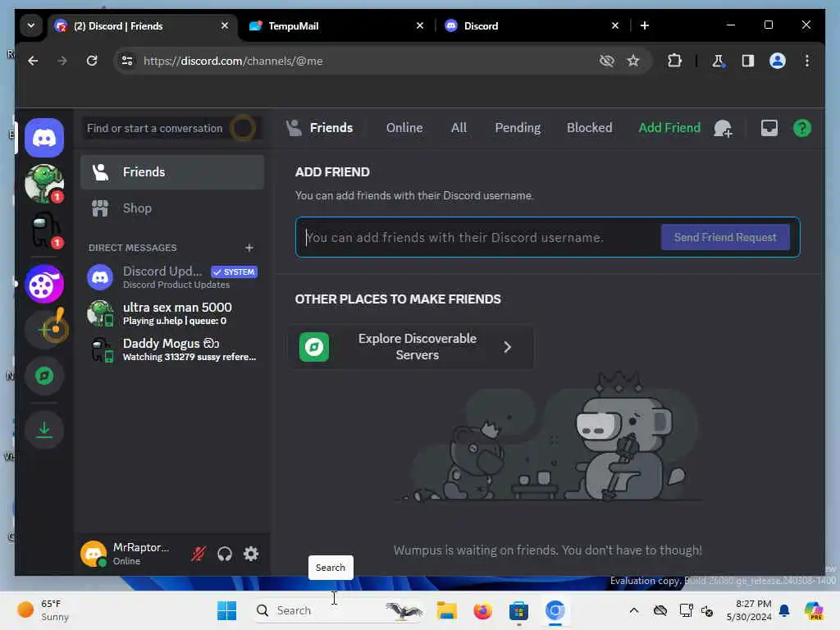Viewport: 840px width, 630px height.
Task: Open the Among Us character server
Action: 44,231
